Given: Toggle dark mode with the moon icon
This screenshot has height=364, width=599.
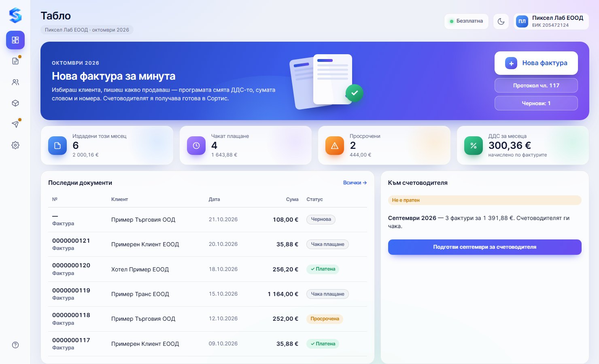Looking at the screenshot, I should click(501, 21).
